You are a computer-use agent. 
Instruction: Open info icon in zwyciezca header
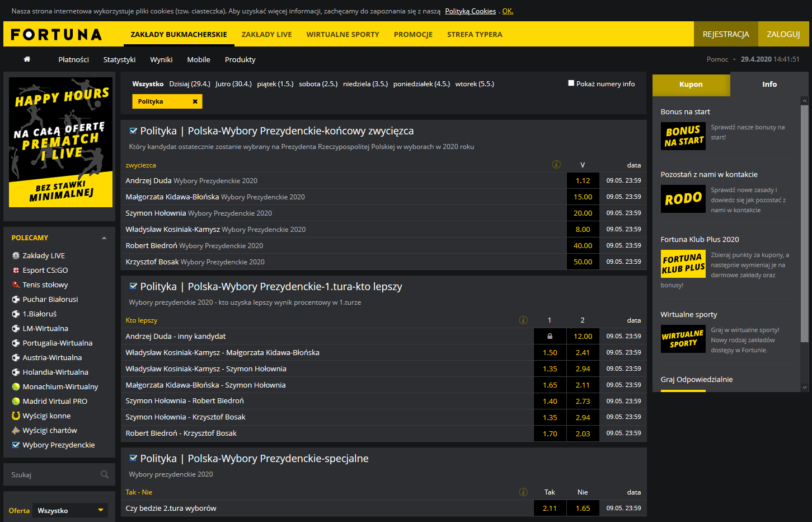click(x=556, y=165)
